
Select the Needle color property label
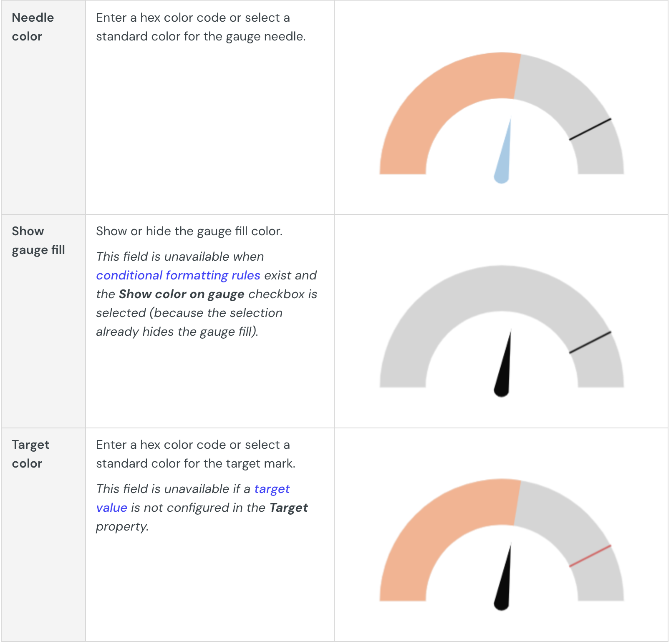point(33,27)
